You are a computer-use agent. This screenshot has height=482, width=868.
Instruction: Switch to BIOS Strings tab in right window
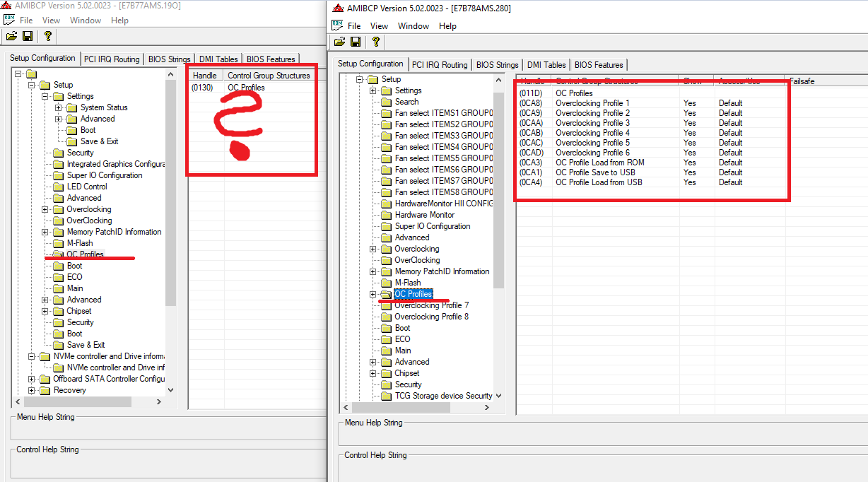pos(498,64)
